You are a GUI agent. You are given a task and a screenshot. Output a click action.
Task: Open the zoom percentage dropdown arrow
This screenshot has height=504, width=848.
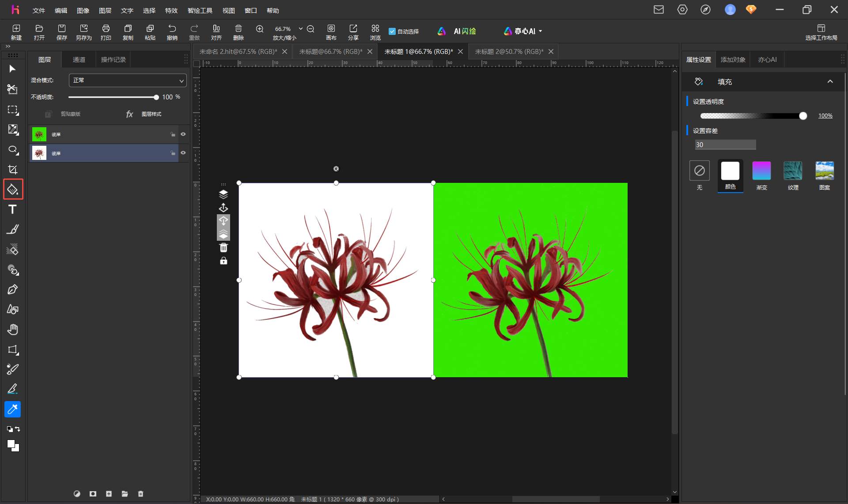pos(301,29)
